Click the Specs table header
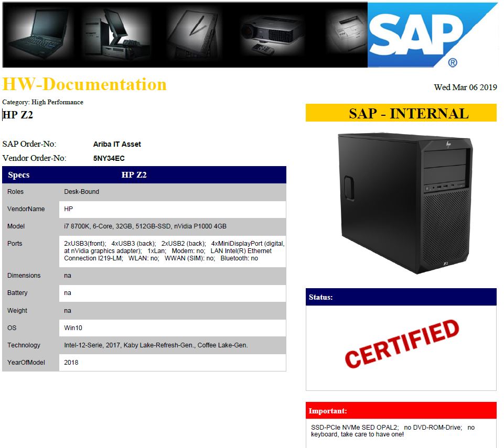Viewport: 504px width, 448px height. point(144,174)
